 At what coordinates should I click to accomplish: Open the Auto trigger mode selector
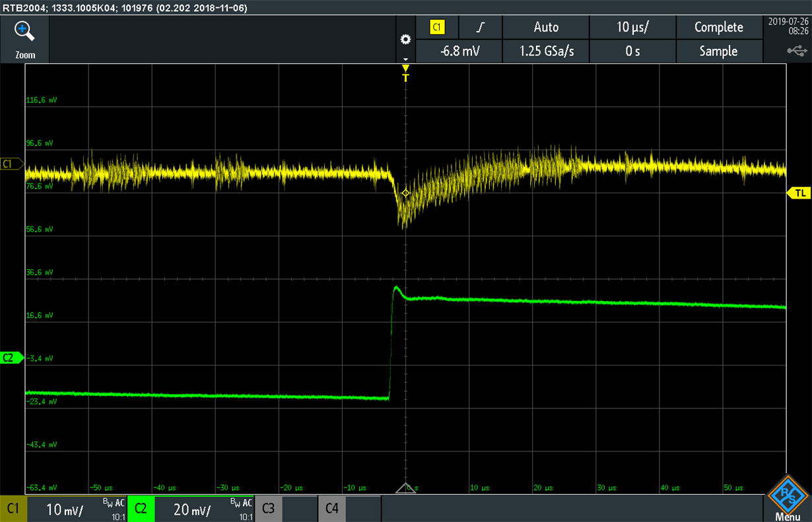(x=545, y=27)
